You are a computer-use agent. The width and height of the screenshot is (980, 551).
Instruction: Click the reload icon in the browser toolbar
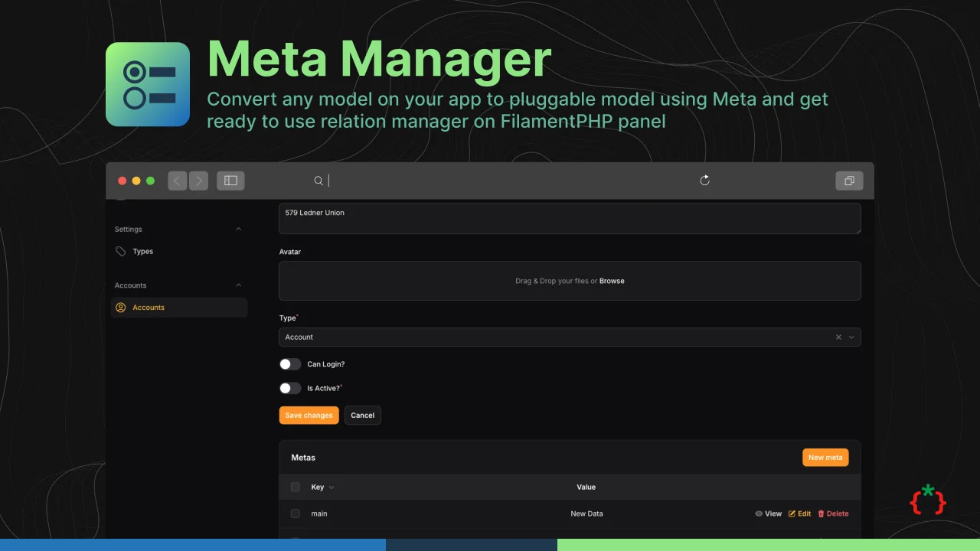pos(704,180)
